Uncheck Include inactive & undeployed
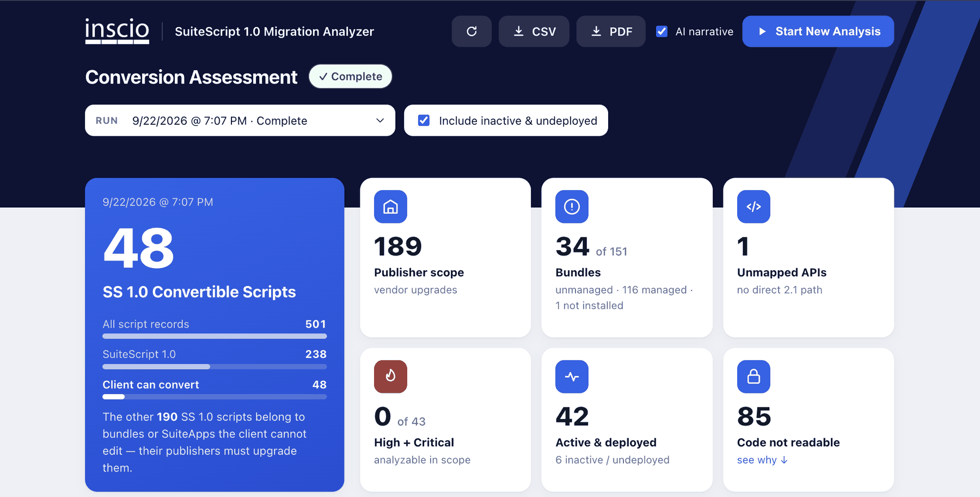The height and width of the screenshot is (497, 980). click(x=424, y=120)
